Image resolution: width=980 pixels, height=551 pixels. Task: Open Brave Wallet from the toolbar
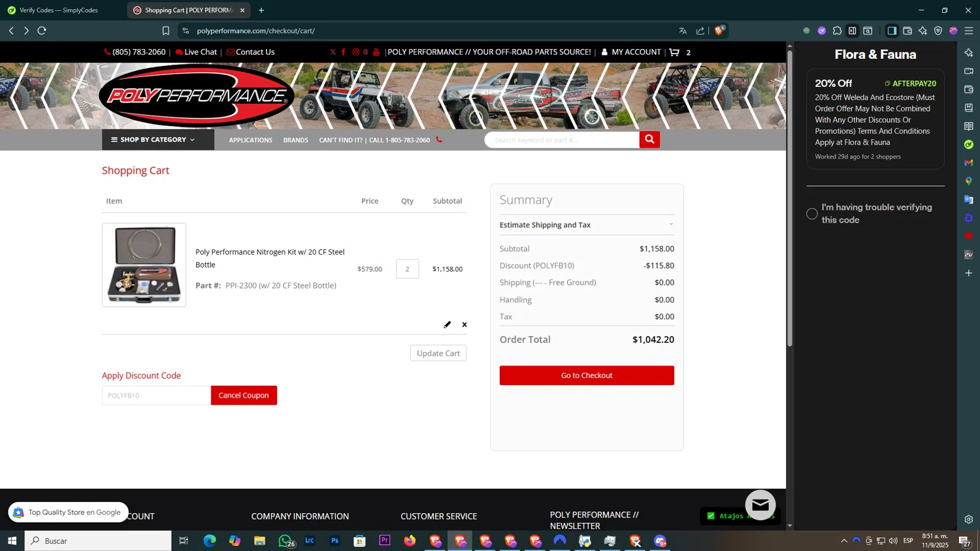907,31
